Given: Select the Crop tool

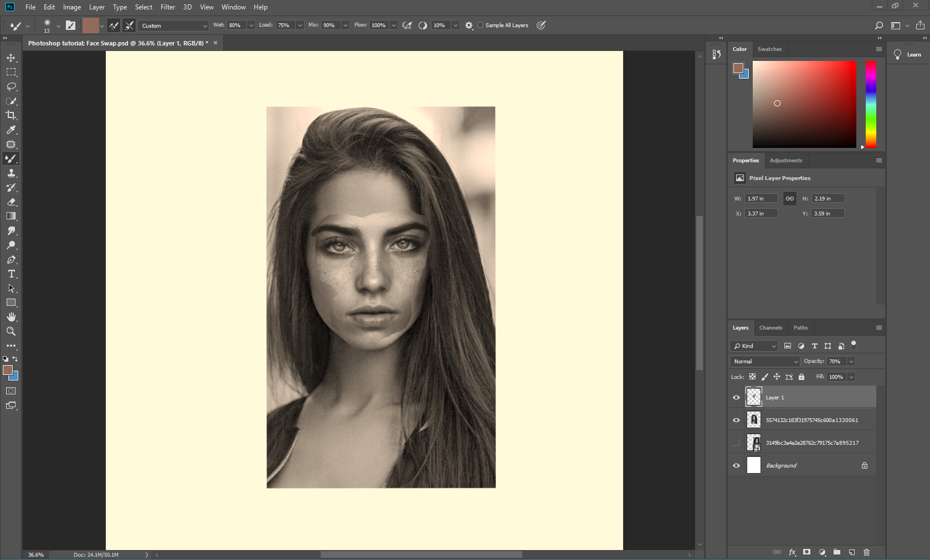Looking at the screenshot, I should pos(11,115).
